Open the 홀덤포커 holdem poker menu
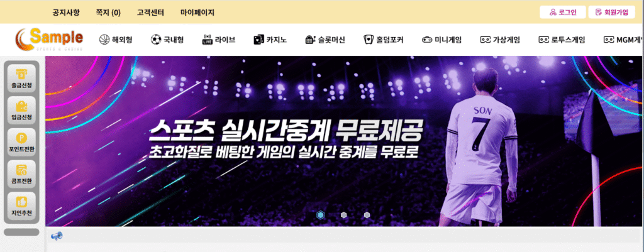The width and height of the screenshot is (644, 252). (x=383, y=40)
